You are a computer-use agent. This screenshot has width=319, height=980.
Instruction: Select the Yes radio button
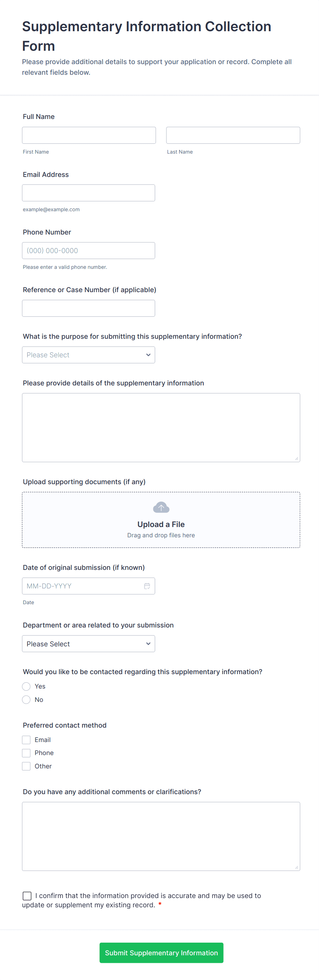(26, 686)
